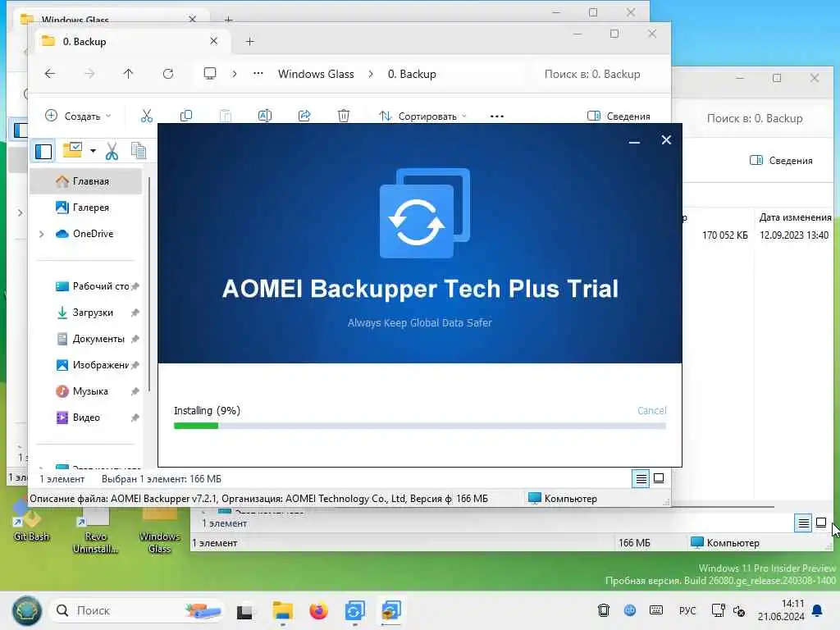Delete the selected item with trash icon
Image resolution: width=840 pixels, height=630 pixels.
pyautogui.click(x=344, y=116)
